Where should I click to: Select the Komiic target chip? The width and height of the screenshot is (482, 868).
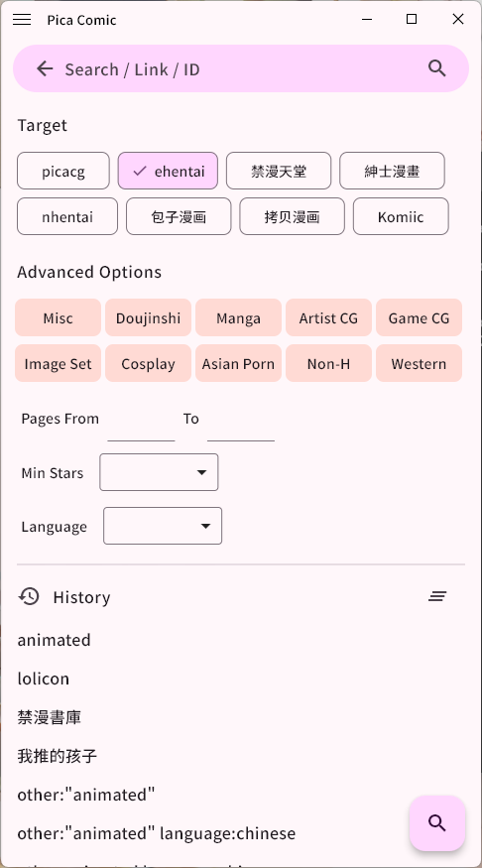coord(401,216)
